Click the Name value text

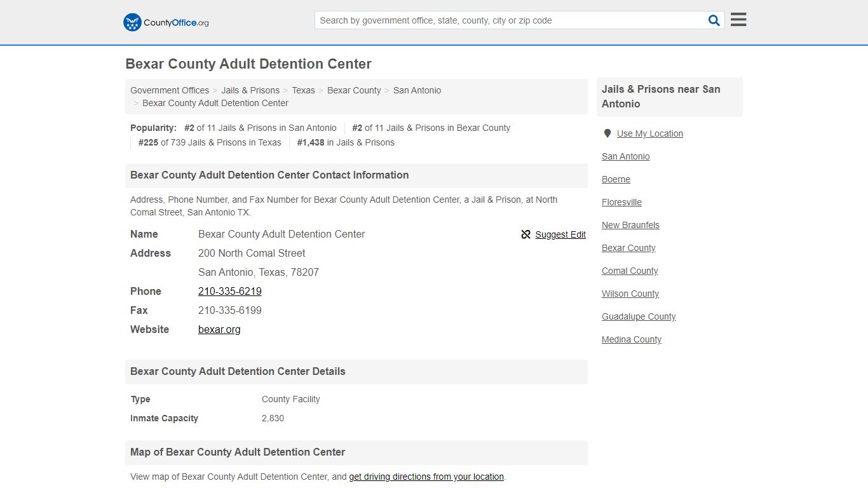point(281,234)
